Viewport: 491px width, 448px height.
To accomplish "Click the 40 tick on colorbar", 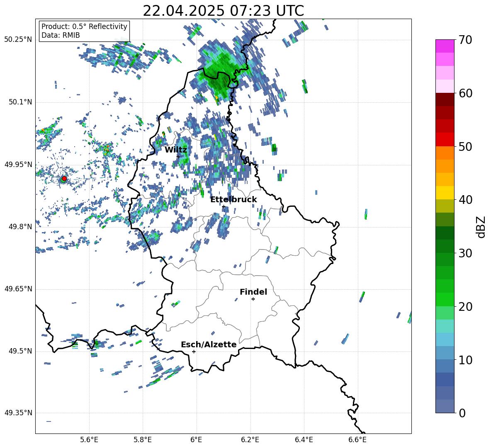I will 466,200.
